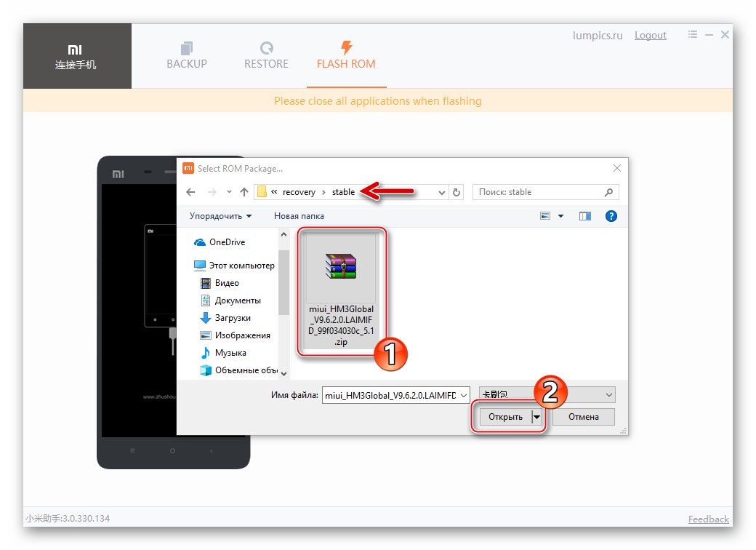Click the Отмена button
This screenshot has height=550, width=756.
pyautogui.click(x=584, y=417)
